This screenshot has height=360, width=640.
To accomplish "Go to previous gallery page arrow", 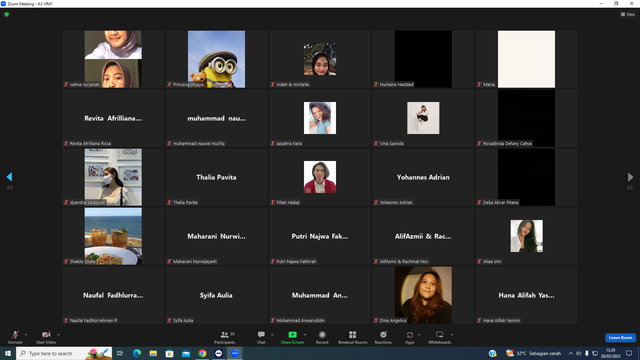I will coord(9,177).
